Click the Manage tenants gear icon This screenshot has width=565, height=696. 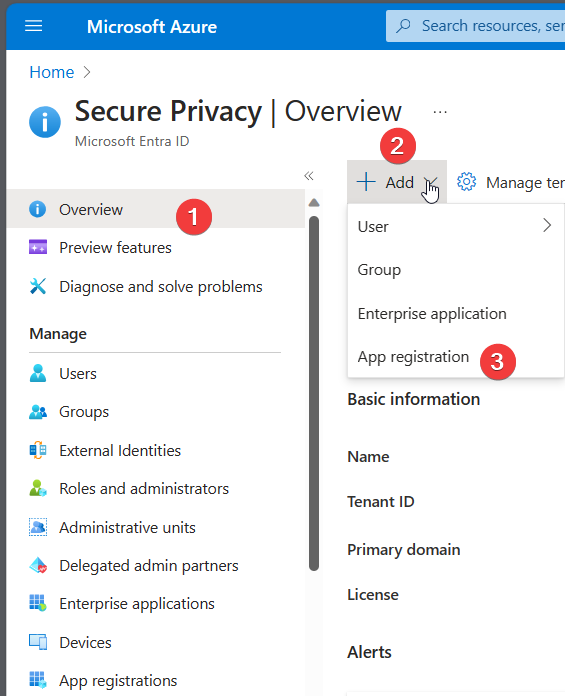466,182
